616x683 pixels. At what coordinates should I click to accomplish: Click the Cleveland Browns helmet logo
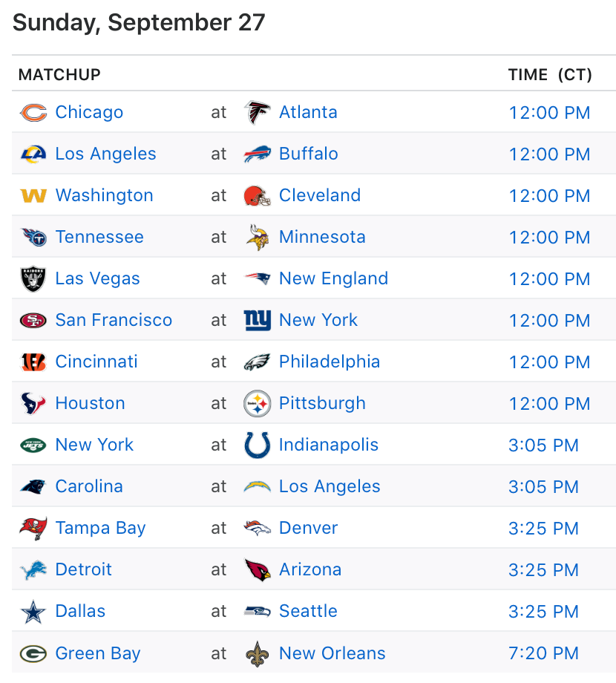click(258, 195)
